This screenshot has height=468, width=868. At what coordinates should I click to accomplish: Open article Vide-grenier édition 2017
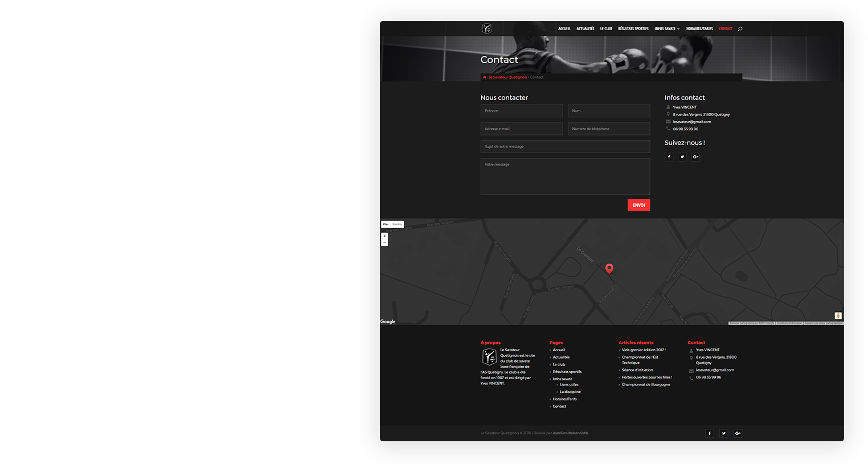pyautogui.click(x=644, y=350)
